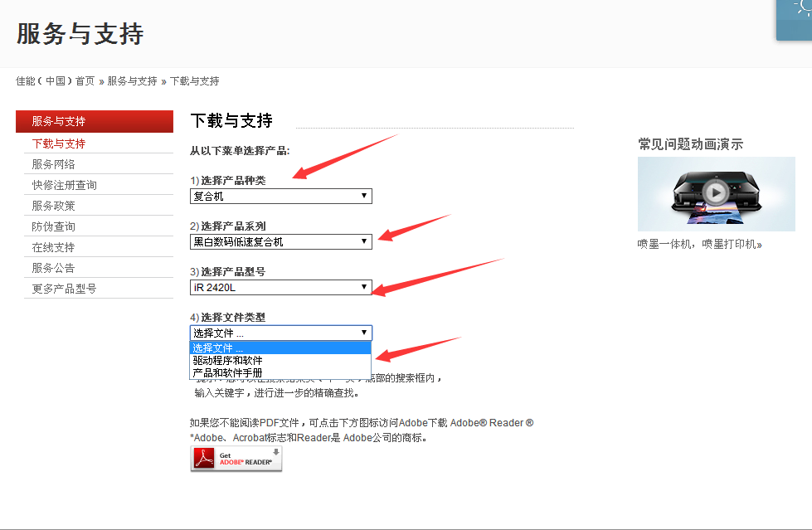Click the Adobe trademark notice line
Image resolution: width=812 pixels, height=530 pixels.
pyautogui.click(x=309, y=438)
